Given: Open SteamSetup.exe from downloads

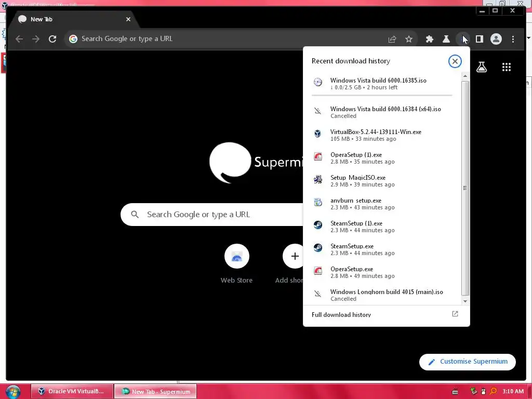Looking at the screenshot, I should pos(382,249).
